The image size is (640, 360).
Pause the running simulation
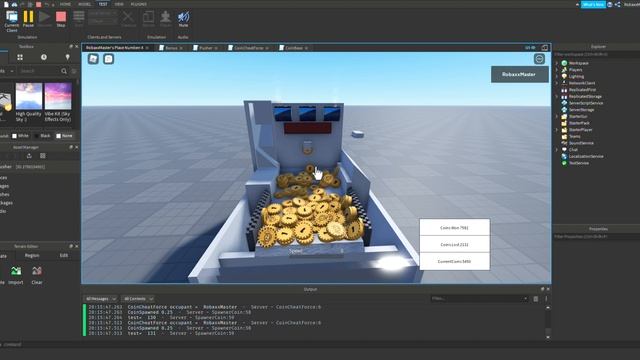[28, 19]
